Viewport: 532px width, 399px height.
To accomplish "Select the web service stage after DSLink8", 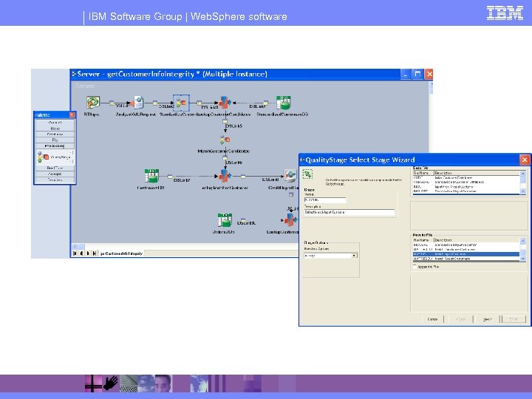I will (291, 176).
